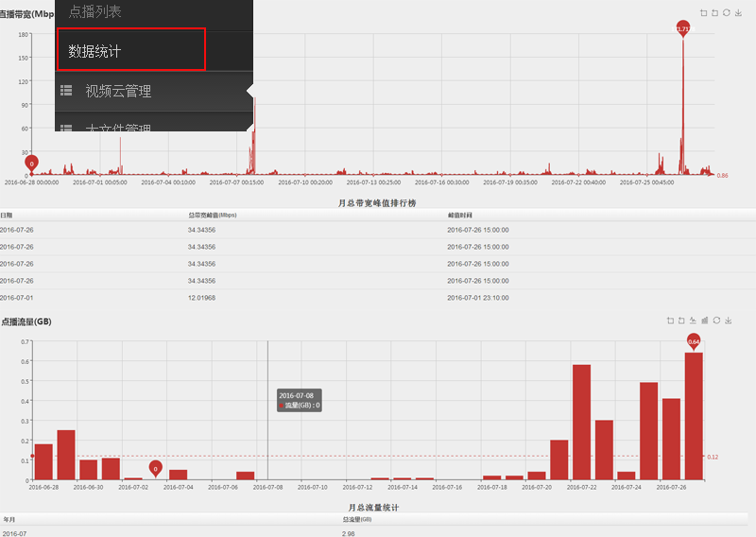The image size is (756, 537).
Task: Click the 2016-07-22 traffic bar
Action: [582, 422]
